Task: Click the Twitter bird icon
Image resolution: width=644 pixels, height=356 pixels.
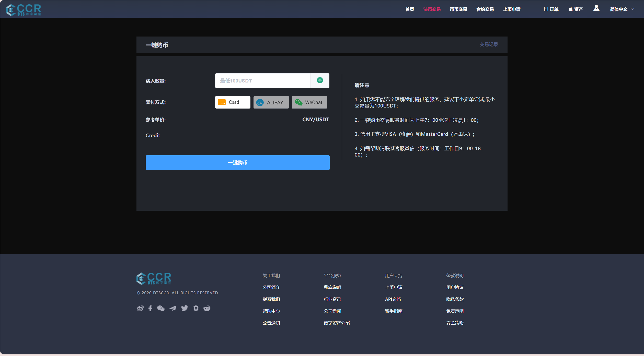Action: [x=184, y=308]
